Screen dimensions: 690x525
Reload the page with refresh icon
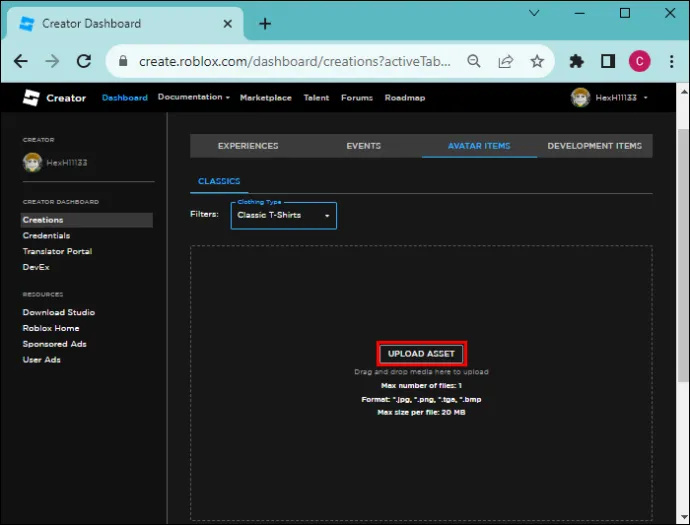[84, 61]
